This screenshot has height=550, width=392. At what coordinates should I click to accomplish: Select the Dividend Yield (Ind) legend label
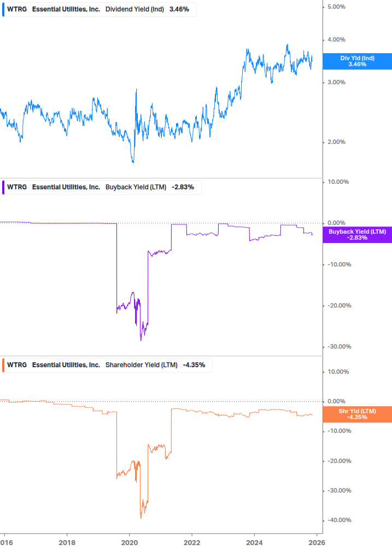134,9
